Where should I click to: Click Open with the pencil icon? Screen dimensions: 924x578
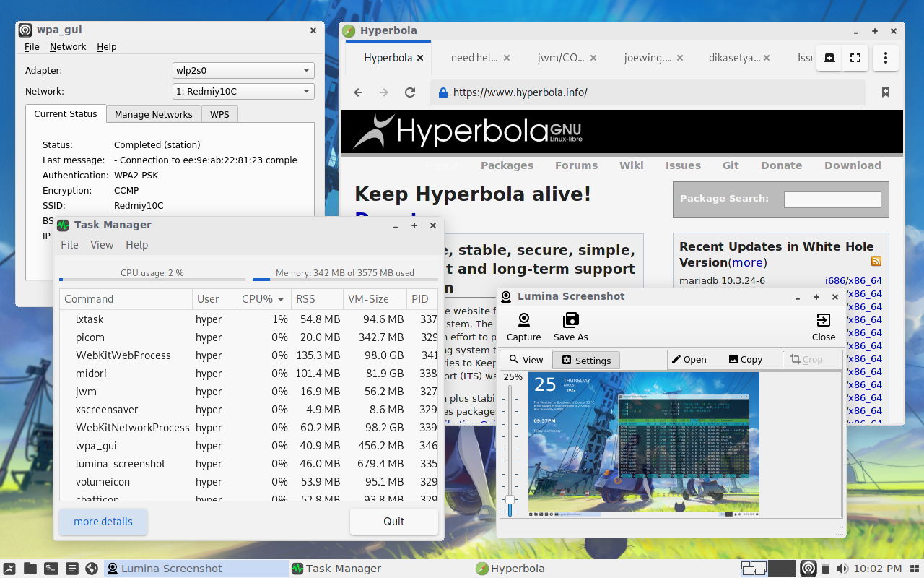[x=689, y=359]
